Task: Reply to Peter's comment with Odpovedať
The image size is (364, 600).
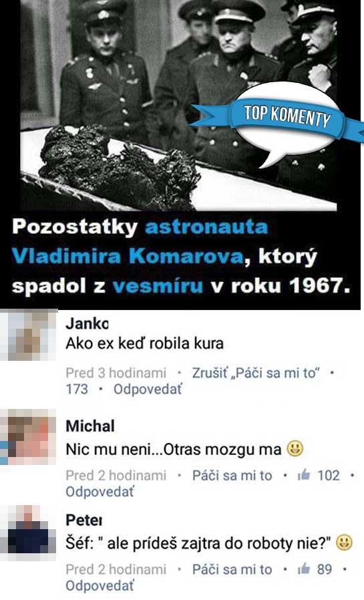Action: click(x=100, y=585)
